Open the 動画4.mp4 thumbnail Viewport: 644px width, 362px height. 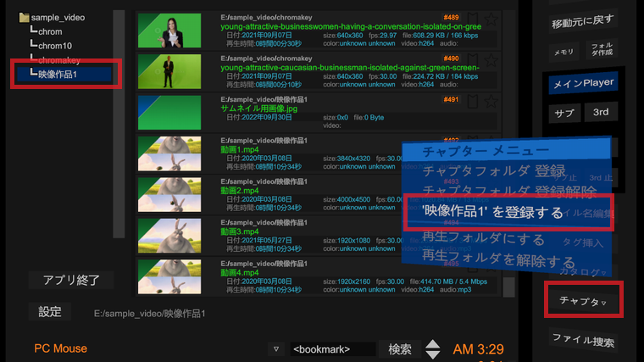pyautogui.click(x=169, y=277)
